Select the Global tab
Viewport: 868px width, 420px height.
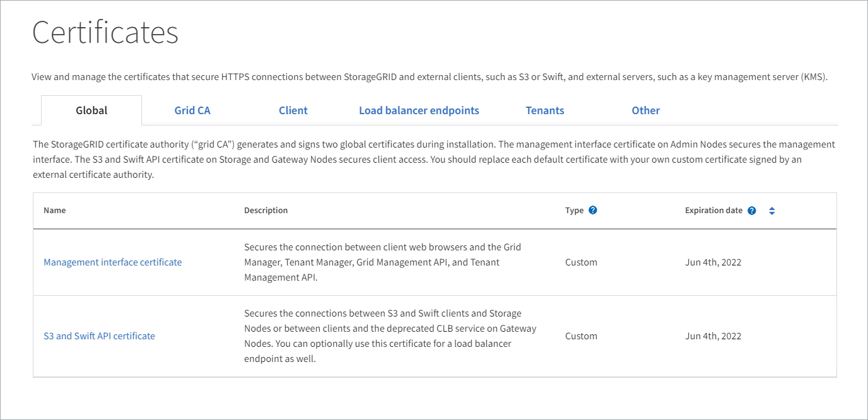point(91,110)
